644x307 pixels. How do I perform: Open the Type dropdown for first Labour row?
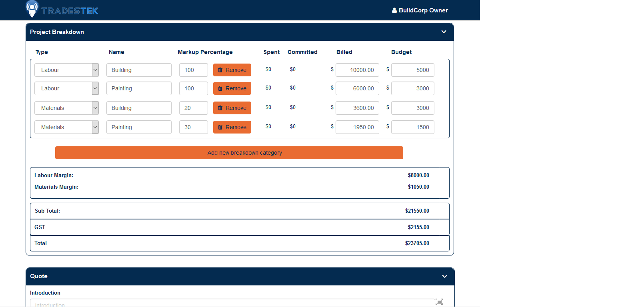[66, 70]
